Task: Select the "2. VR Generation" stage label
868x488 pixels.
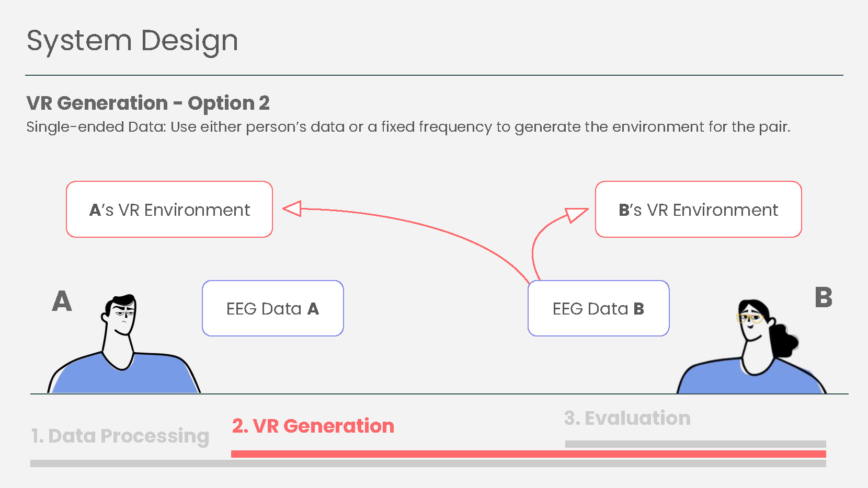Action: (x=313, y=426)
